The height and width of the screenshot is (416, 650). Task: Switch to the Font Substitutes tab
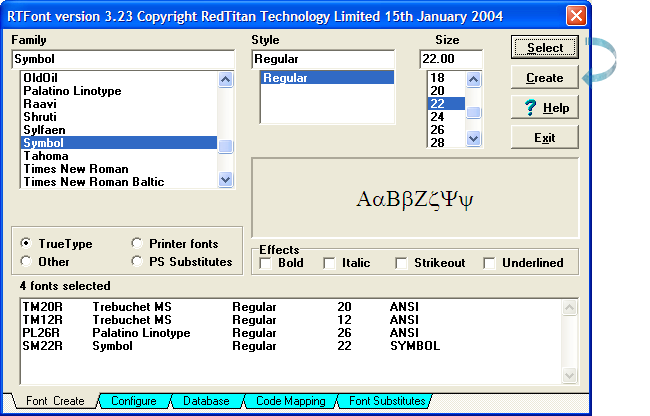click(x=387, y=401)
